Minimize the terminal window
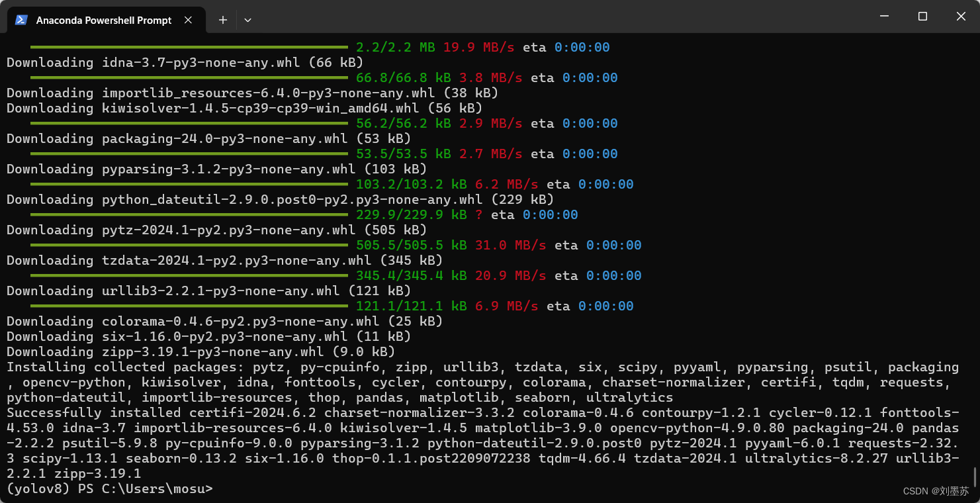 (883, 17)
